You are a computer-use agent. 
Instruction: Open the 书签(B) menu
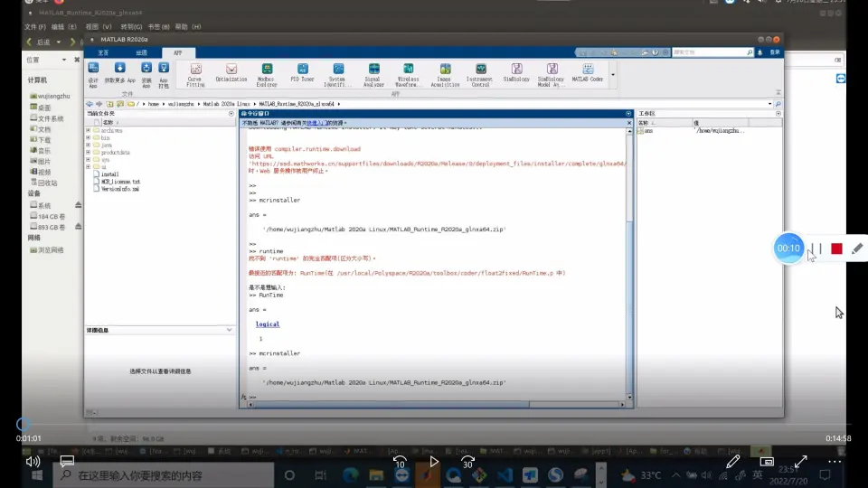coord(158,26)
